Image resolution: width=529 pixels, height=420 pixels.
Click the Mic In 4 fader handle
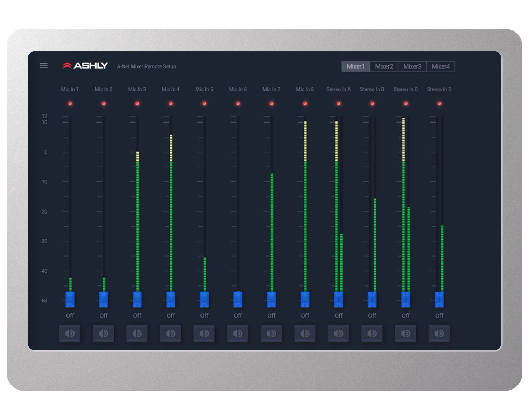point(171,300)
